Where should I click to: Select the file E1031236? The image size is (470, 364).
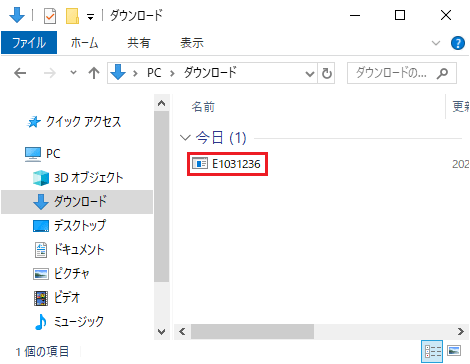click(227, 164)
